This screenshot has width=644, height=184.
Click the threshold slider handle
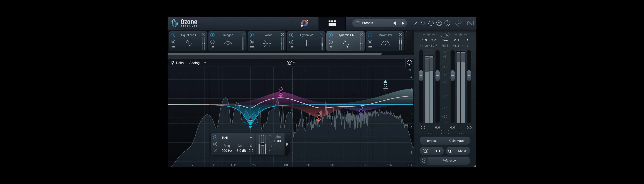click(x=262, y=144)
